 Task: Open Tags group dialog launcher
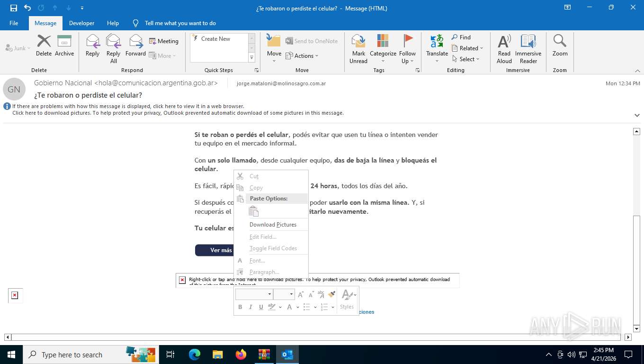(x=418, y=70)
